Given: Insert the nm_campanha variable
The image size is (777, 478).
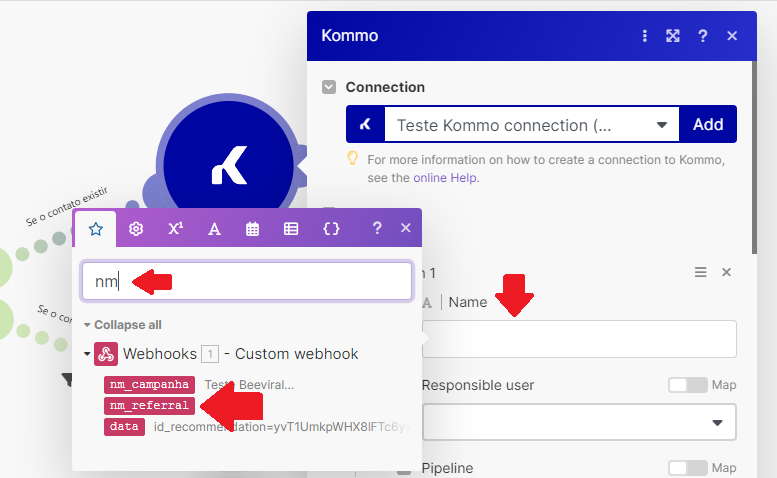Looking at the screenshot, I should 149,384.
